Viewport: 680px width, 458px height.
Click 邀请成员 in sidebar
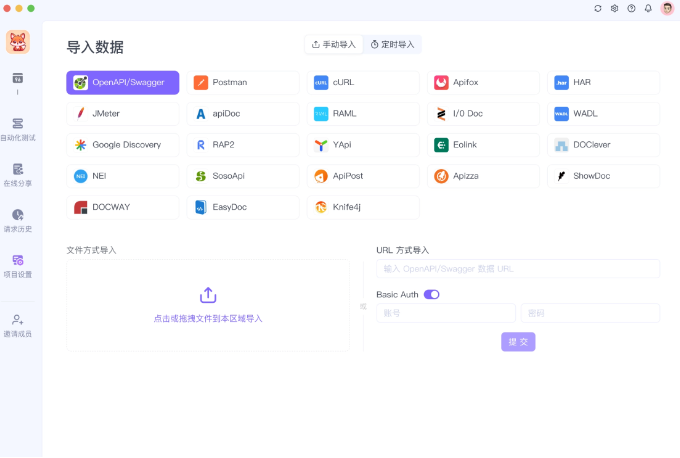[18, 326]
